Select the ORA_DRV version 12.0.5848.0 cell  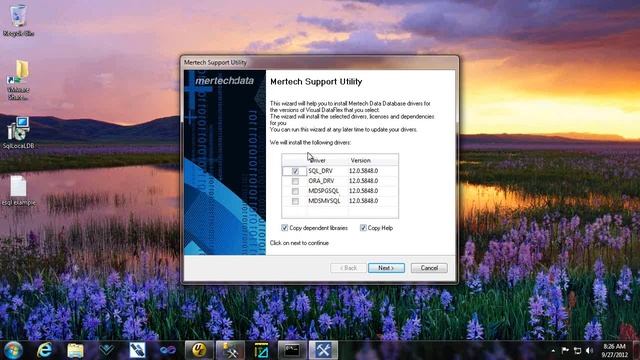coord(363,181)
